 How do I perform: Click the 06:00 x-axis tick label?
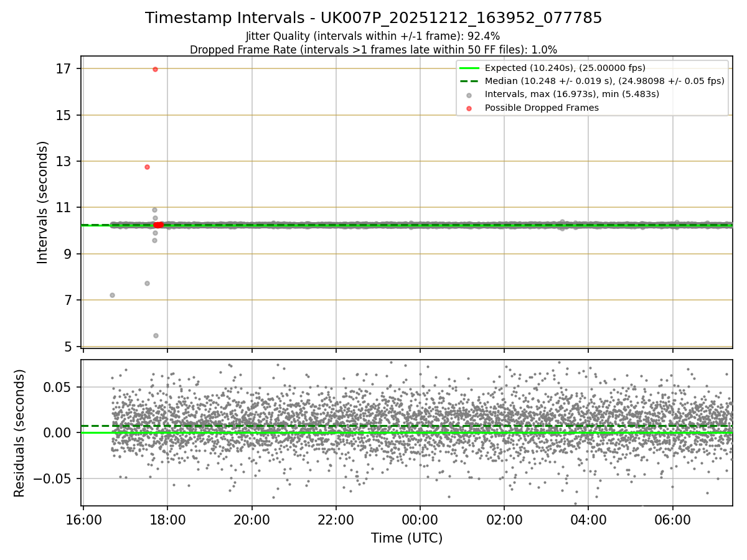pyautogui.click(x=673, y=520)
